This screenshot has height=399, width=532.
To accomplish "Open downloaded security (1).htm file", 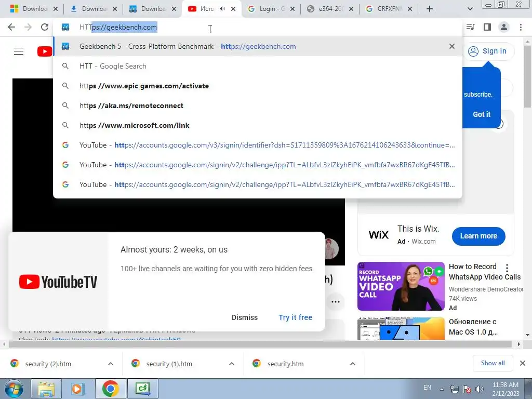I will [169, 364].
